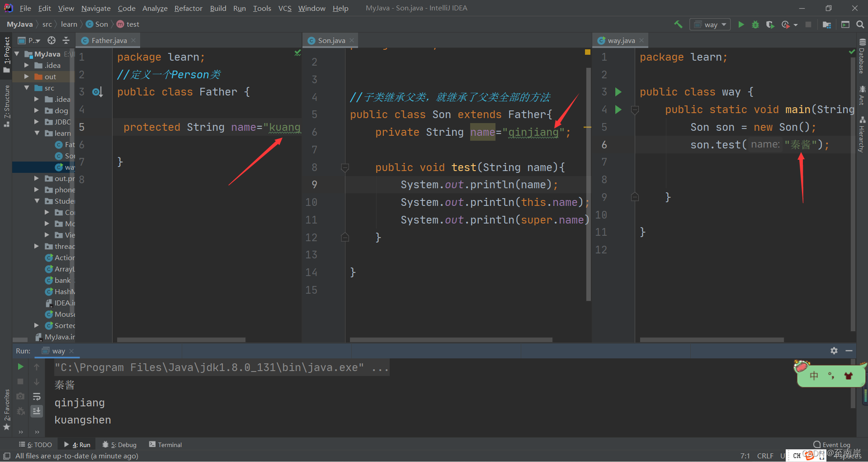Expand hidden Run toolbar actions chevron on far left
The image size is (868, 462).
tap(21, 432)
